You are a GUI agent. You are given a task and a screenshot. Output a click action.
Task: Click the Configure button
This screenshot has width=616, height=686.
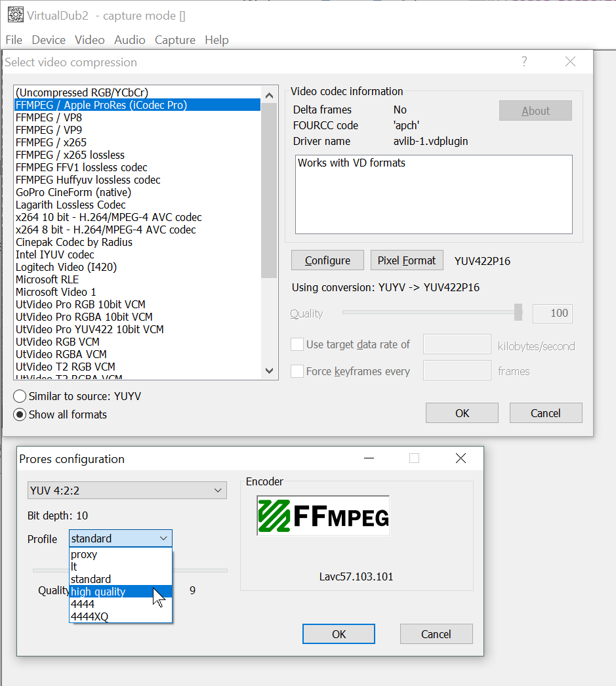[328, 260]
